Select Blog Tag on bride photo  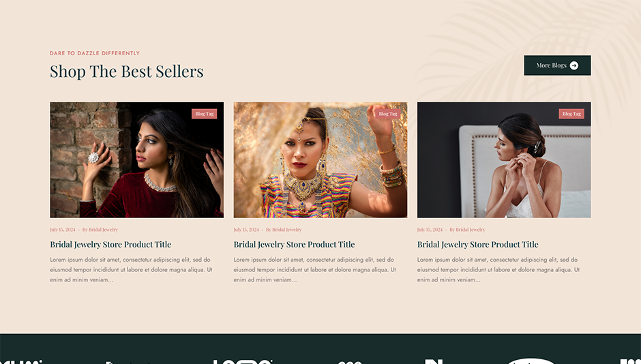[571, 114]
